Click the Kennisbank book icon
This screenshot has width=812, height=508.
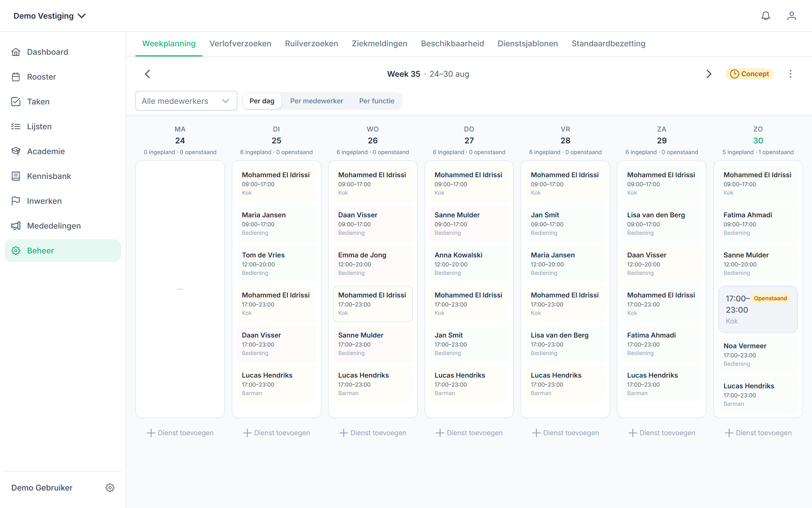[x=16, y=176]
